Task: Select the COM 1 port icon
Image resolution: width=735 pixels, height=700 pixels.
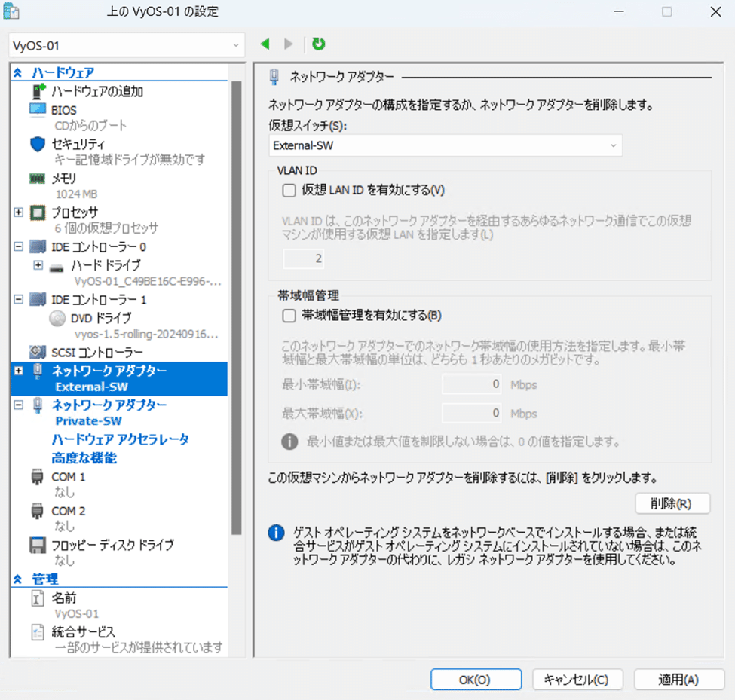Action: pos(37,476)
